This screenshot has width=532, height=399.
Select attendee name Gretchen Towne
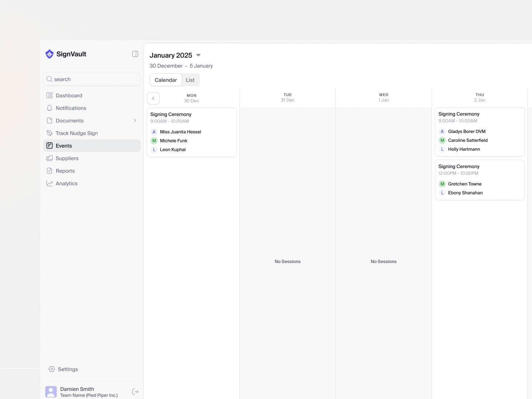pyautogui.click(x=465, y=184)
